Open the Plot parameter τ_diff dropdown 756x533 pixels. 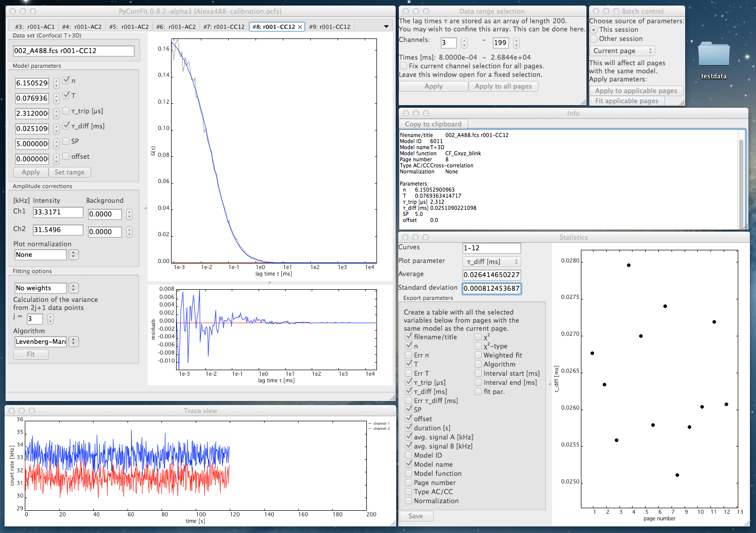click(491, 261)
